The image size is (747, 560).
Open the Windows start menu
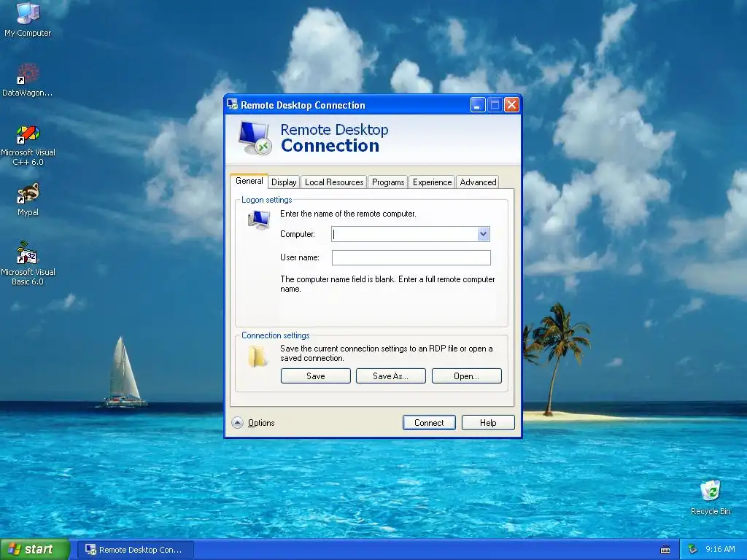[x=35, y=549]
